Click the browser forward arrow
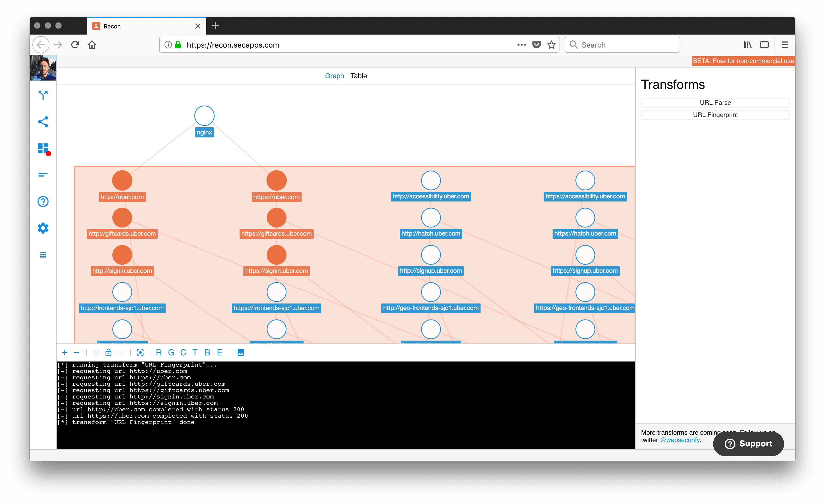The image size is (825, 504). pyautogui.click(x=58, y=45)
